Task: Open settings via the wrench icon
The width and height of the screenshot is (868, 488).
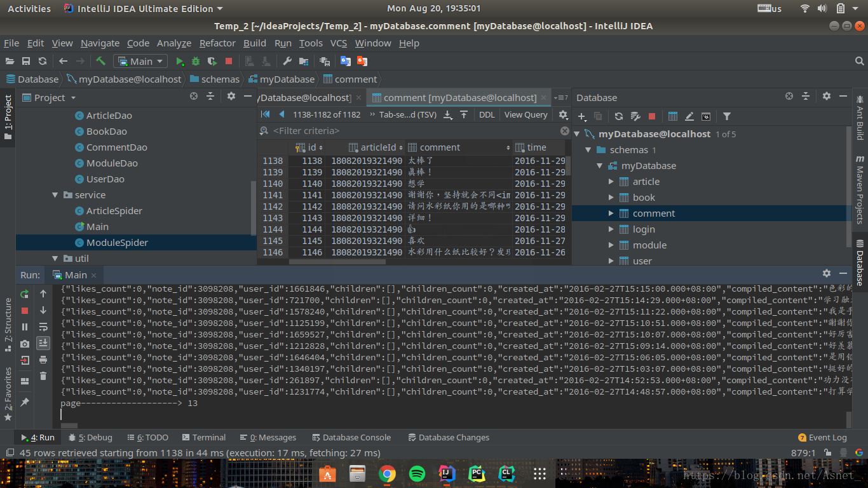Action: [287, 61]
